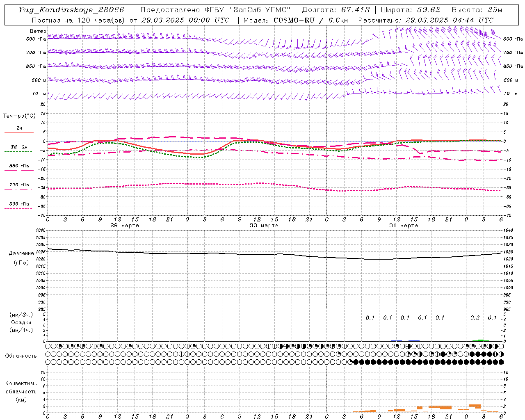This screenshot has width=525, height=420.
Task: Click the Модель COSMO-RU / 6.6км label
Action: point(295,20)
